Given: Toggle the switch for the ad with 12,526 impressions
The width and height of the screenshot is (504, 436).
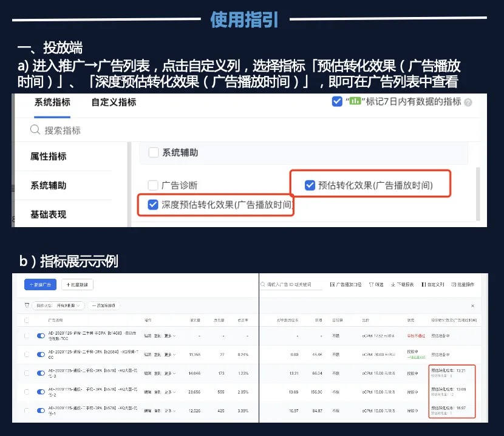Looking at the screenshot, I should [x=41, y=410].
